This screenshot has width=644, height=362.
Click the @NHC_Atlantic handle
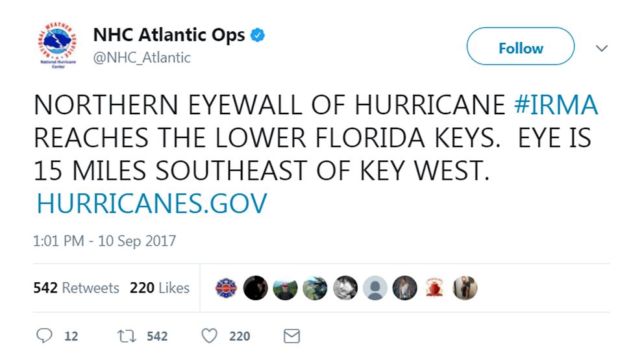pos(142,58)
